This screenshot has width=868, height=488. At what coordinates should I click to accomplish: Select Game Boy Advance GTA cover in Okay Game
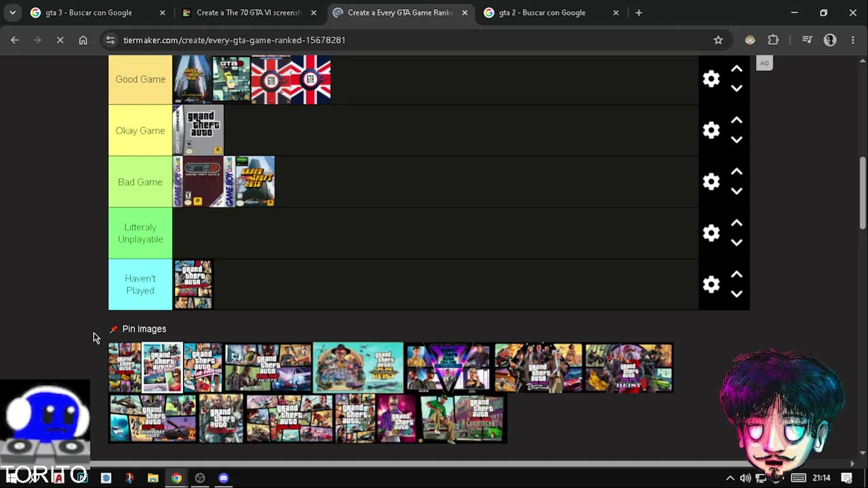pos(199,130)
